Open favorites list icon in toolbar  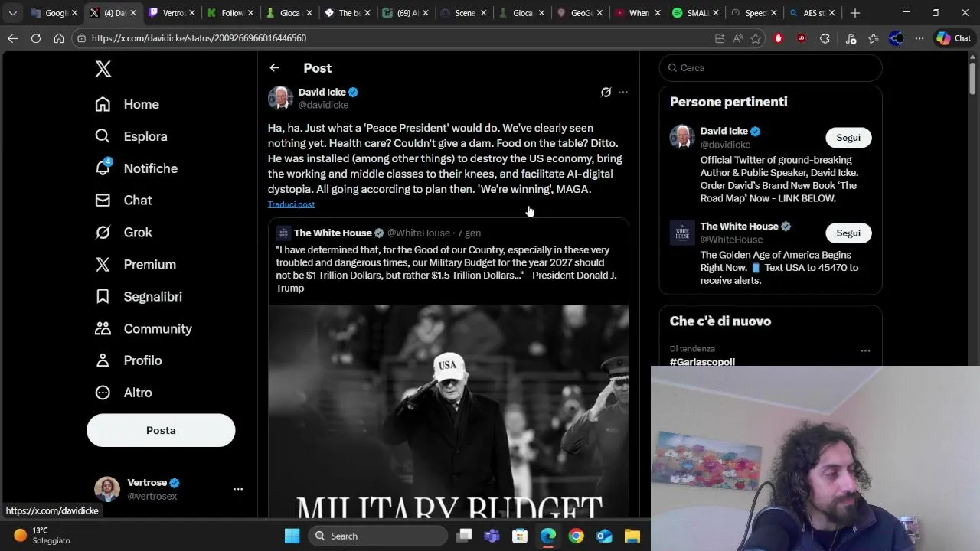874,38
